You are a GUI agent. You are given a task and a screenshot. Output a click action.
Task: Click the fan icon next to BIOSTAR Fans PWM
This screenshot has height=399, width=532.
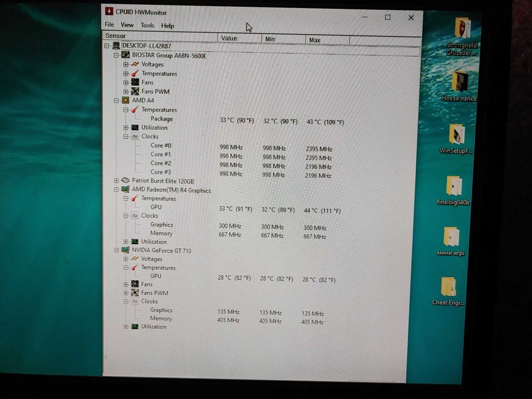135,91
